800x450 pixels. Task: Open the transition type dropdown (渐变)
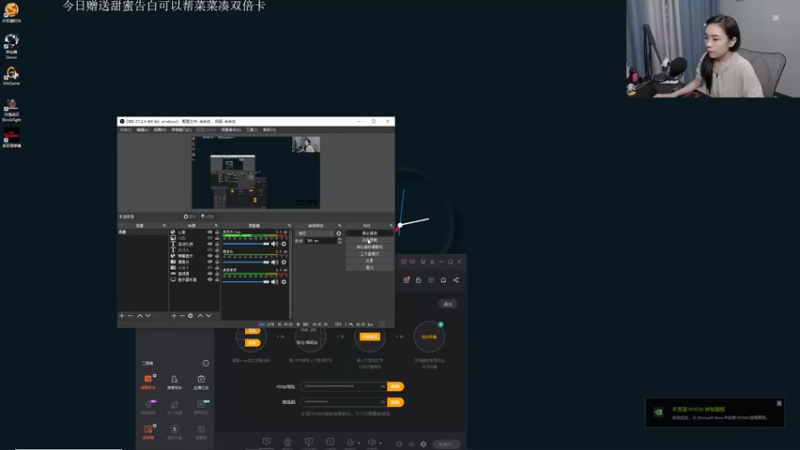point(315,233)
